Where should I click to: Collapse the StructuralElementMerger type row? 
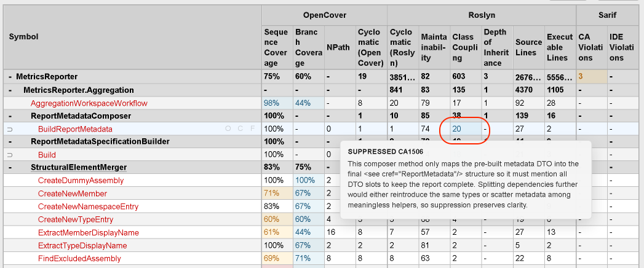(x=10, y=167)
